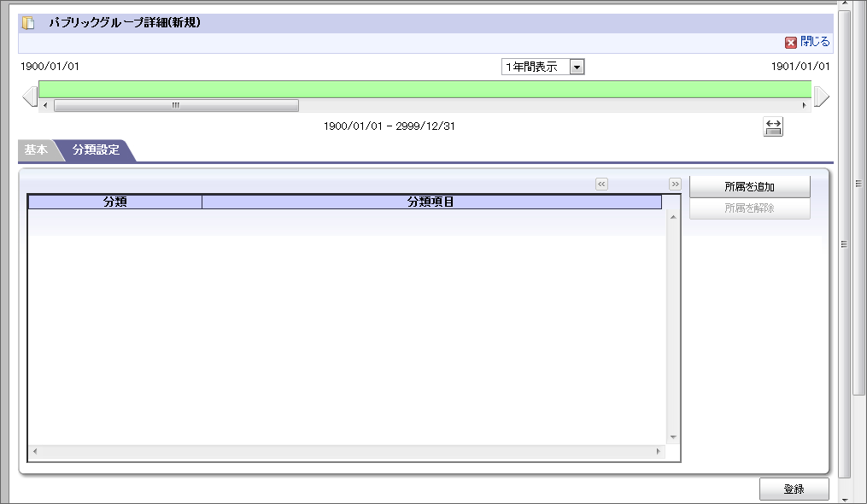Click the green term bar in timeline
The height and width of the screenshot is (504, 867).
pos(425,89)
